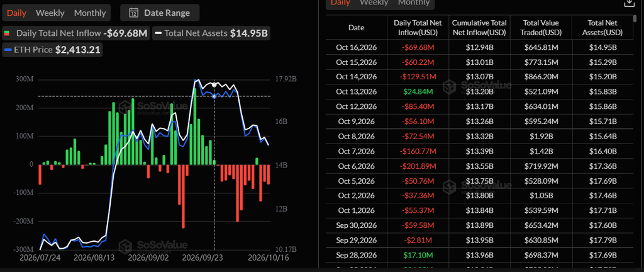The height and width of the screenshot is (272, 644).
Task: Toggle the ETH Price legend series
Action: [52, 50]
